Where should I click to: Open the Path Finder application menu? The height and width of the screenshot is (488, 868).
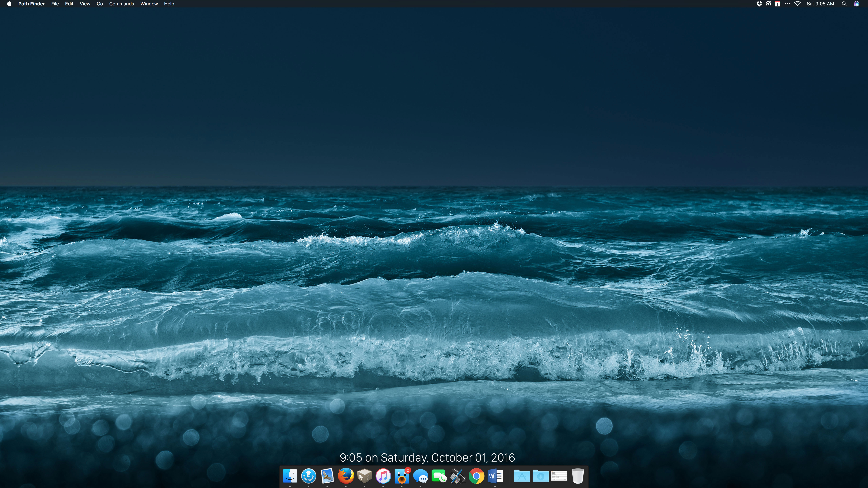(31, 4)
